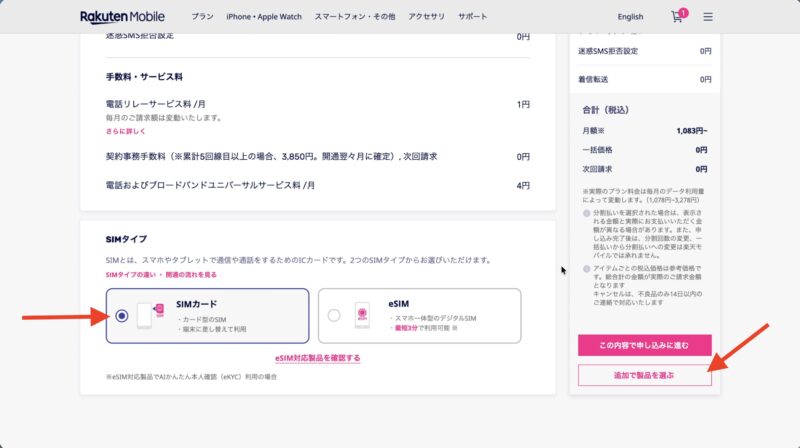Switch language to English
Screen dimensions: 800x448
coord(631,17)
